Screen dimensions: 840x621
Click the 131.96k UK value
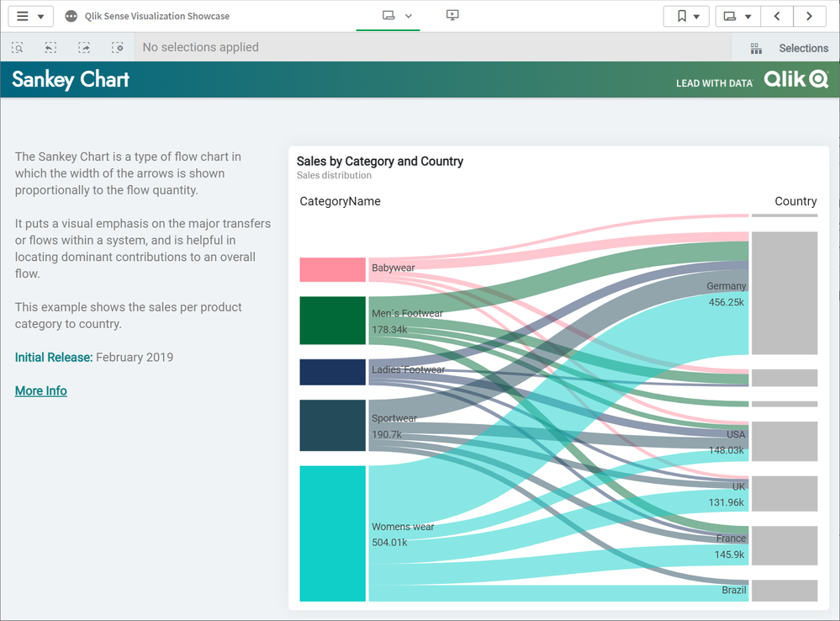pyautogui.click(x=726, y=502)
